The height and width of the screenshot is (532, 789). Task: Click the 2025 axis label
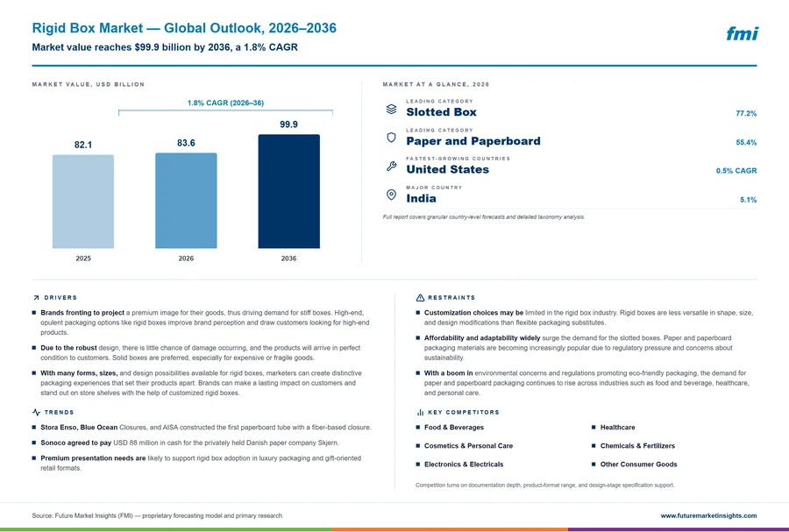click(83, 258)
